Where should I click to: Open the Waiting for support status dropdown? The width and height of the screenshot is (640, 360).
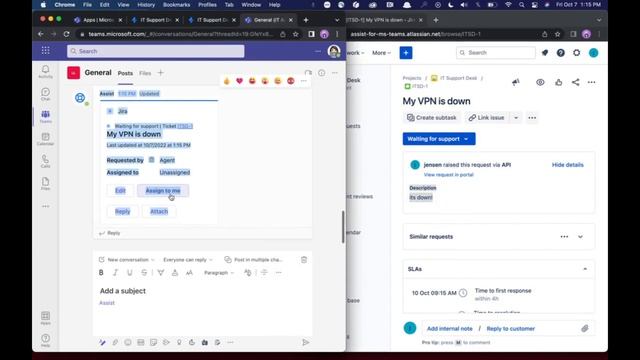click(439, 139)
